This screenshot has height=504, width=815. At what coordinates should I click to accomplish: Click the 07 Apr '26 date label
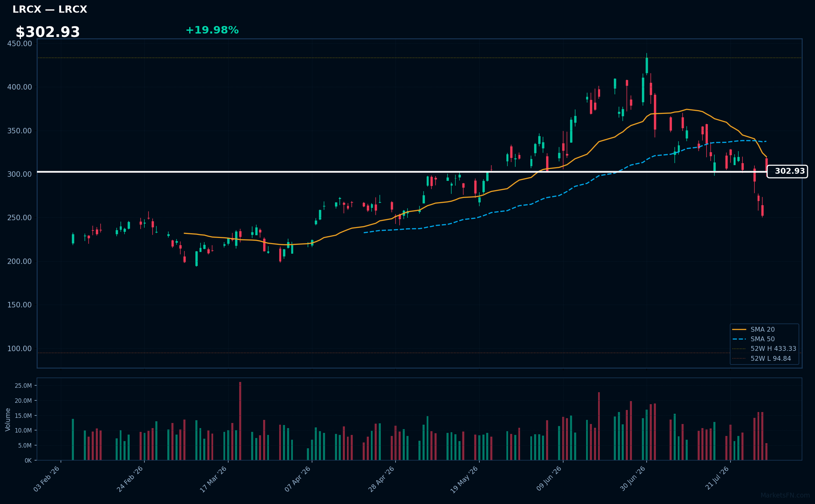click(x=298, y=479)
